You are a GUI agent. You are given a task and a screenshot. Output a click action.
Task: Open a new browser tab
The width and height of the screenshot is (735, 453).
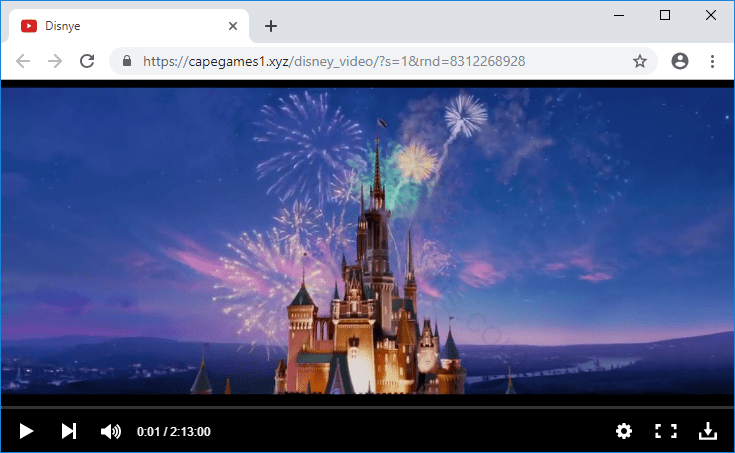click(271, 26)
